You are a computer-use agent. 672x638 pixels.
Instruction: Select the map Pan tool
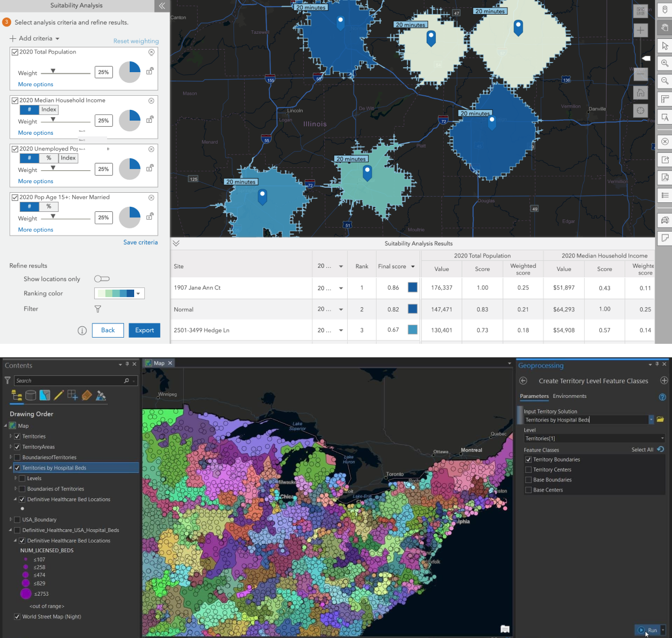coord(664,28)
